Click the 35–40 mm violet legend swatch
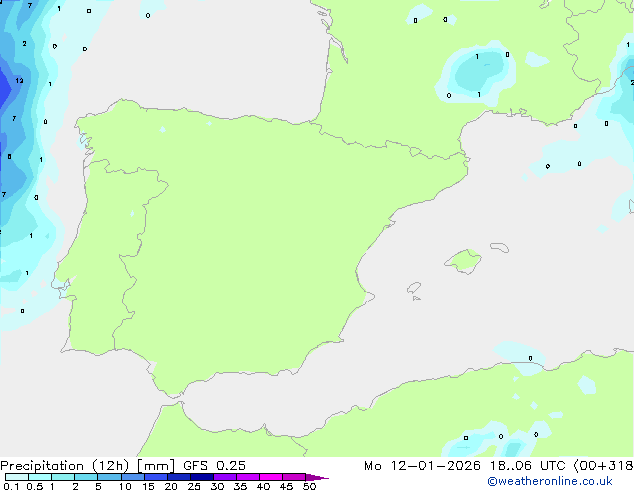 (x=248, y=477)
